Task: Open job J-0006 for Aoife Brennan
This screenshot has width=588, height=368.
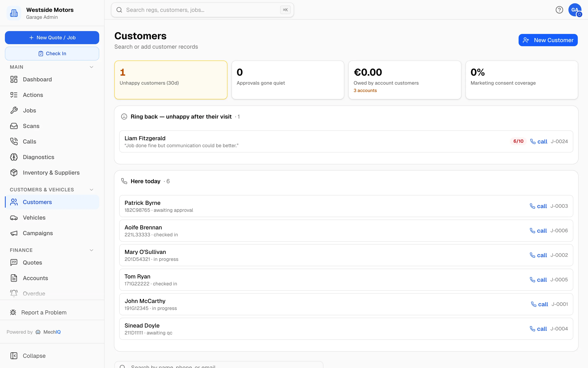Action: [x=559, y=231]
